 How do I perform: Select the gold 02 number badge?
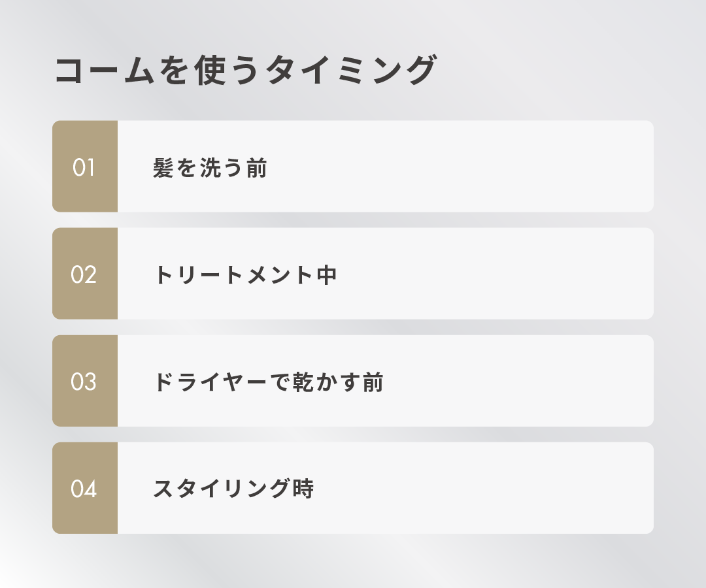(84, 274)
